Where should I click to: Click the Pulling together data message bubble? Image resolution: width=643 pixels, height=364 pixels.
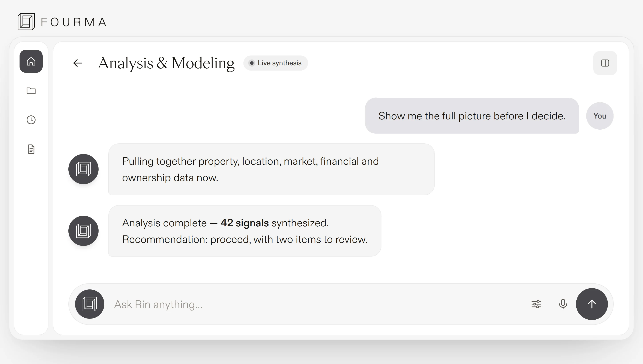[x=271, y=169]
